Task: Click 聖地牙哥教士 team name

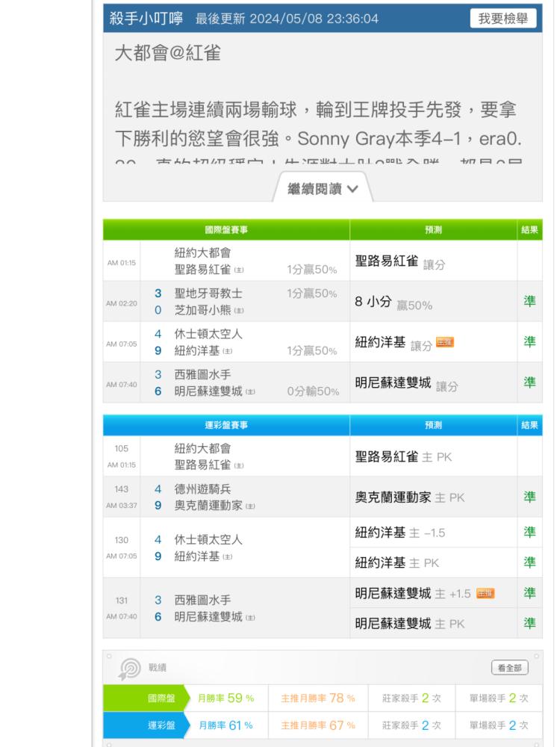Action: (x=208, y=293)
